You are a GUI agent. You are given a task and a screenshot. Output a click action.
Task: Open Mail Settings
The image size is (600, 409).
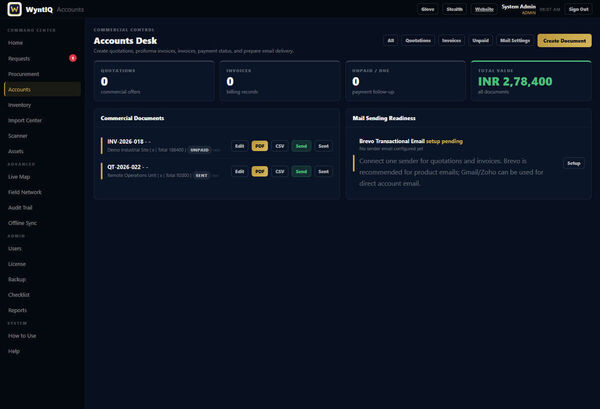coord(515,41)
